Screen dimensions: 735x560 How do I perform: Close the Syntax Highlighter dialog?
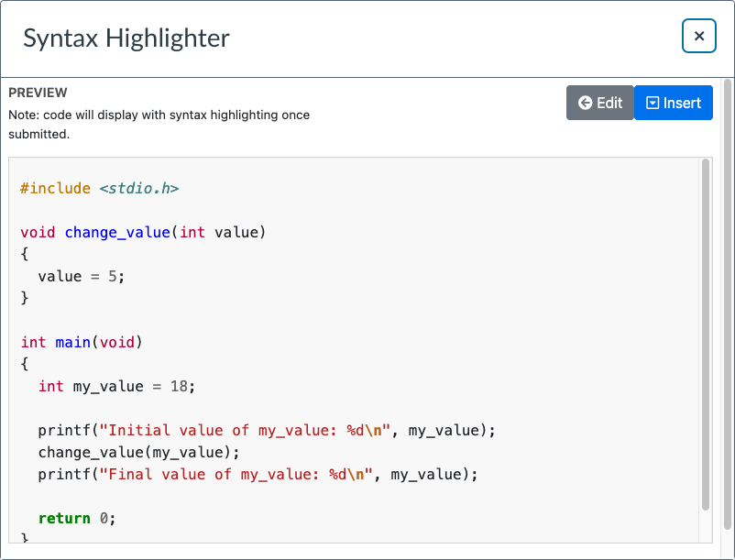coord(698,36)
